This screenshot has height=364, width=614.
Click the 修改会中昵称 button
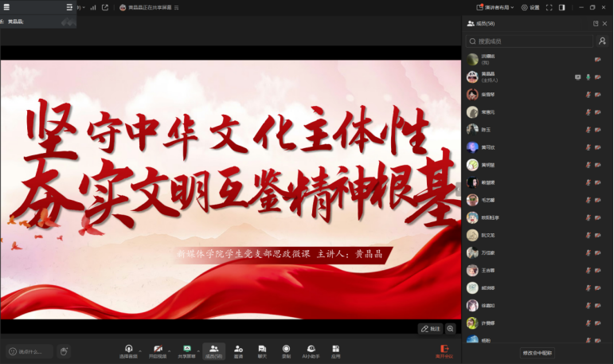[538, 352]
